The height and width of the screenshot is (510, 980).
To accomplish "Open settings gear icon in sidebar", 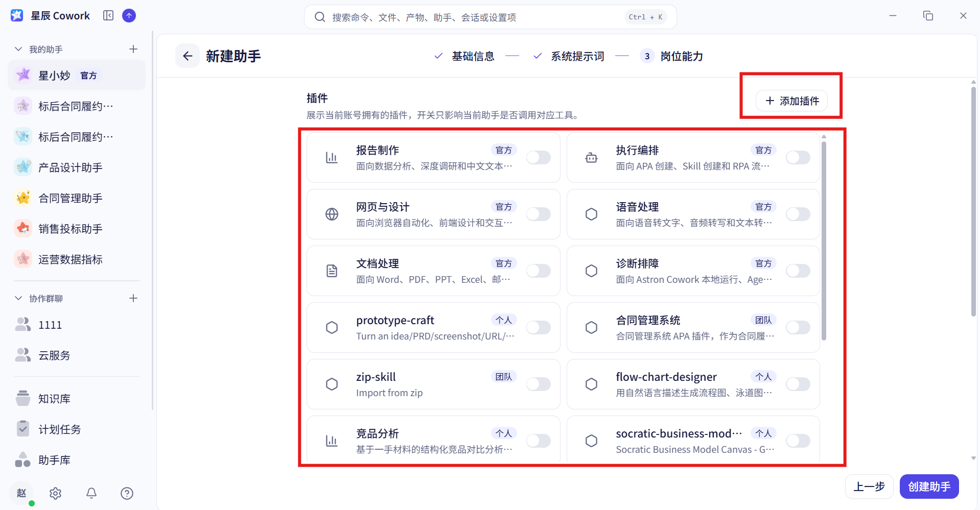I will 56,493.
